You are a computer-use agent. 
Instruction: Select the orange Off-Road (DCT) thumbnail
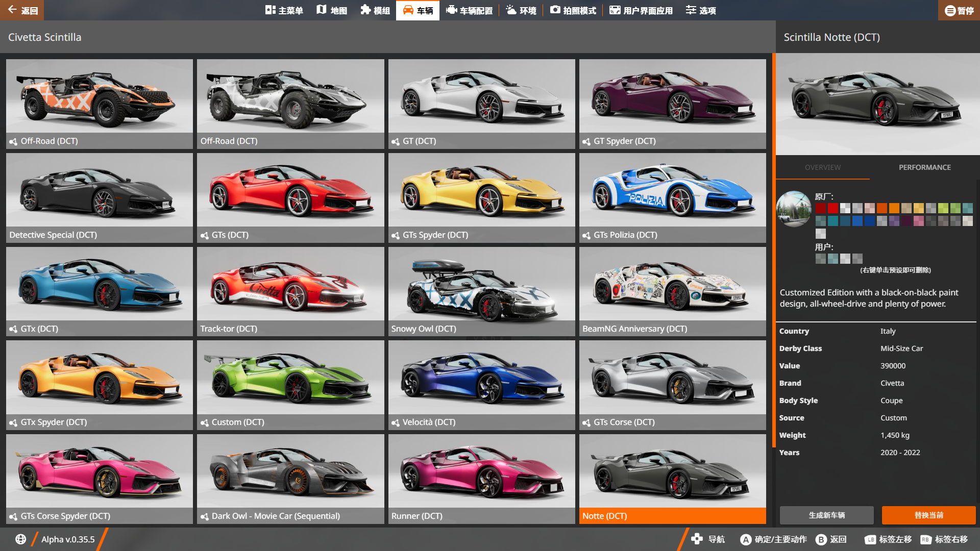(100, 104)
